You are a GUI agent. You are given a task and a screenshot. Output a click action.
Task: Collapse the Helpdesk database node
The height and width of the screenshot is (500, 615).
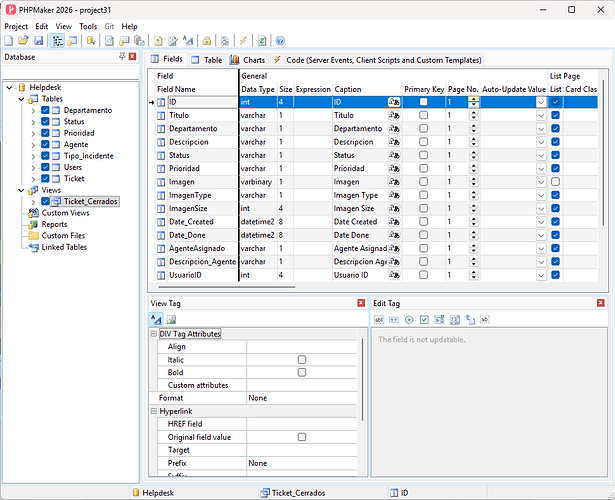pyautogui.click(x=9, y=87)
